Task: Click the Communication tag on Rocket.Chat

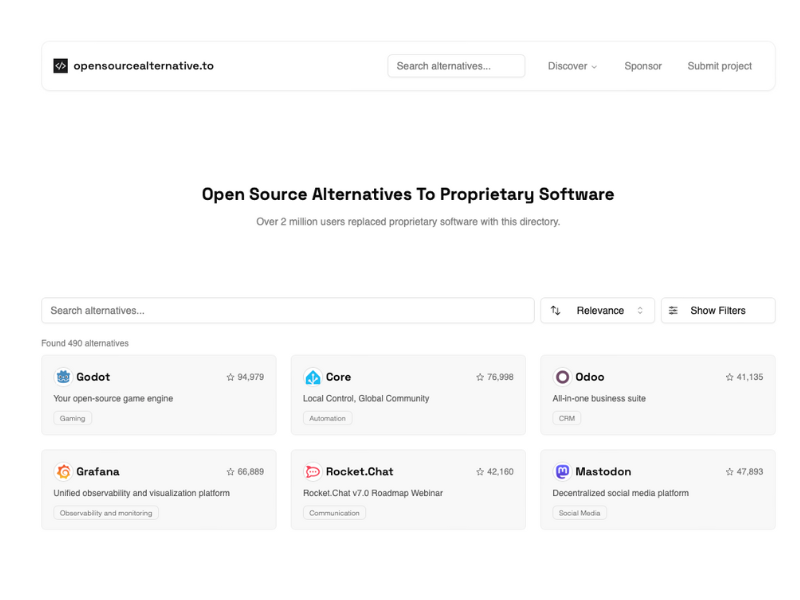Action: click(x=334, y=513)
